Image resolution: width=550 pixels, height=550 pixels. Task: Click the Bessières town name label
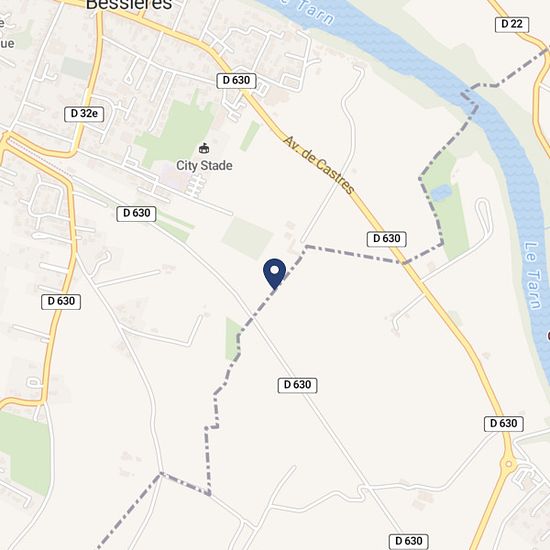pyautogui.click(x=129, y=5)
